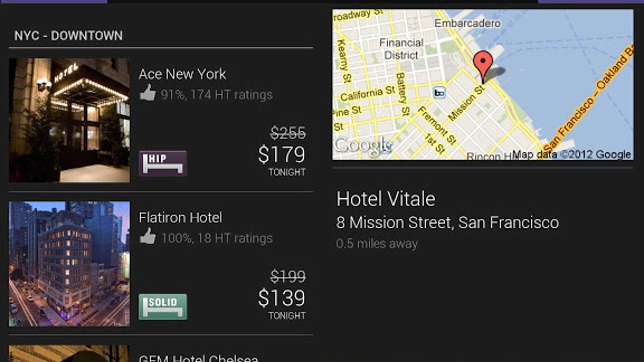
Task: View the Flatiron Hotel photo thumbnail
Action: tap(69, 263)
